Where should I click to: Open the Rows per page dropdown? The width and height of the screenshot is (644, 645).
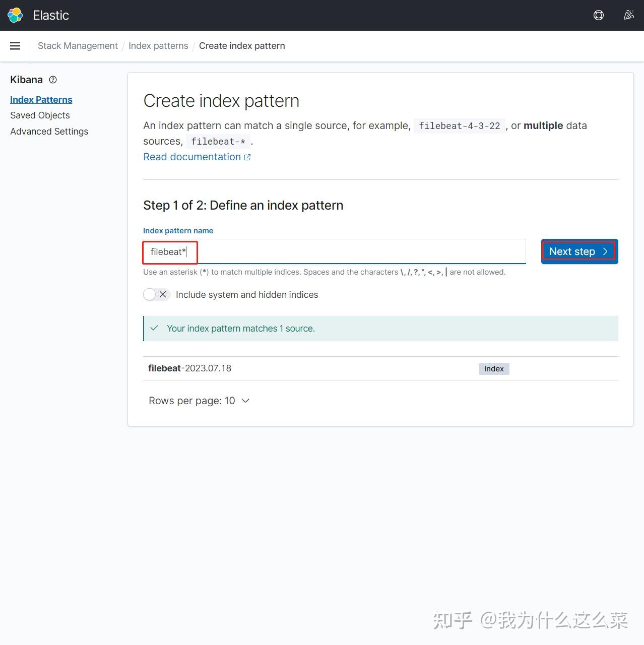(x=199, y=401)
